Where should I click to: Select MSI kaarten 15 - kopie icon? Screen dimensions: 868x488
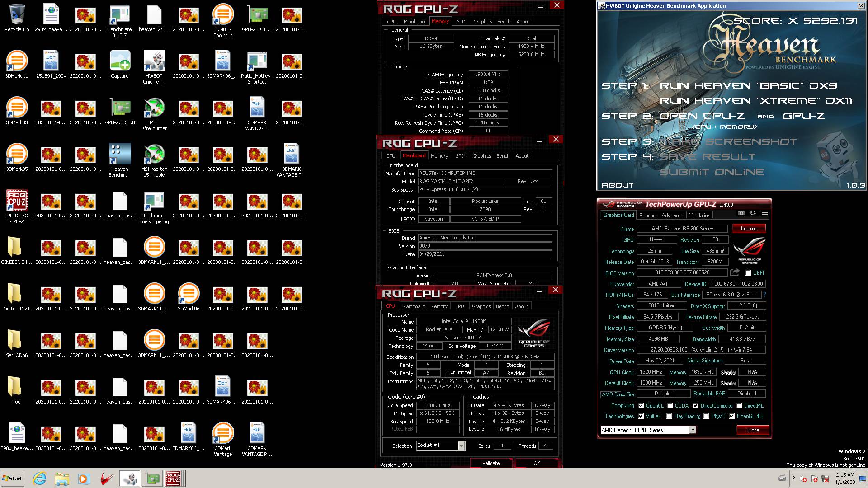[x=154, y=160]
